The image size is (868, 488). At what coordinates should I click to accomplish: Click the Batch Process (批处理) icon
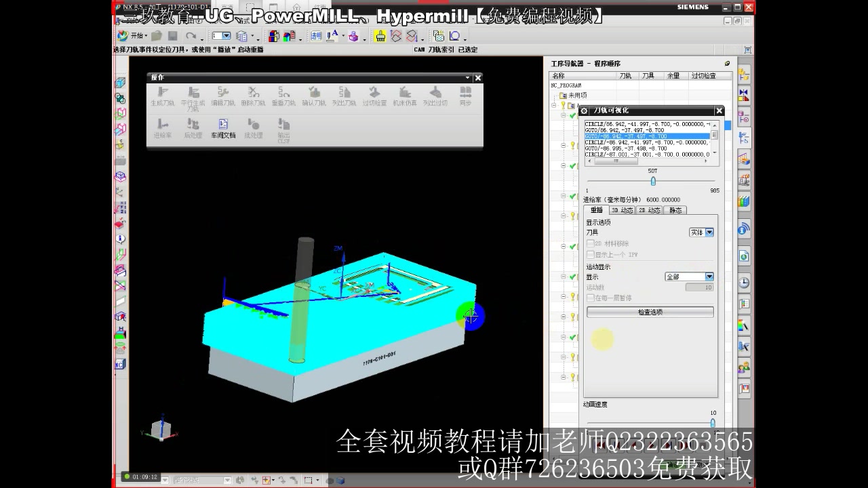point(253,124)
